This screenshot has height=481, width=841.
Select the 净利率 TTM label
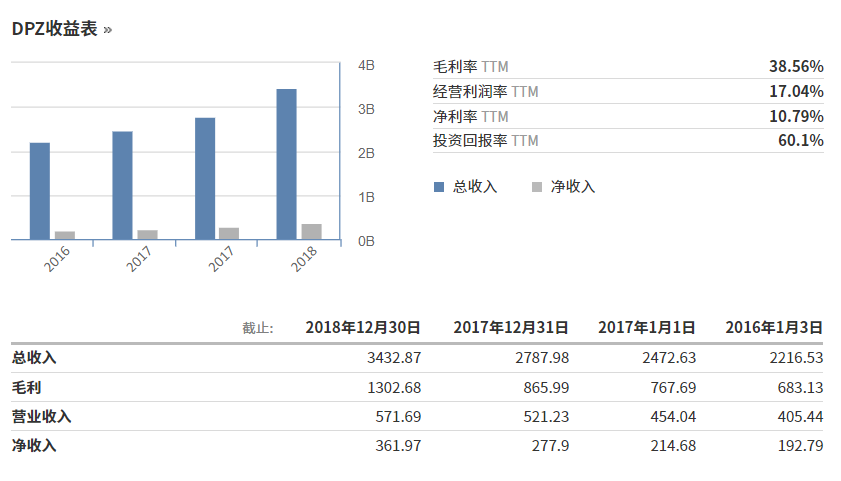[470, 116]
